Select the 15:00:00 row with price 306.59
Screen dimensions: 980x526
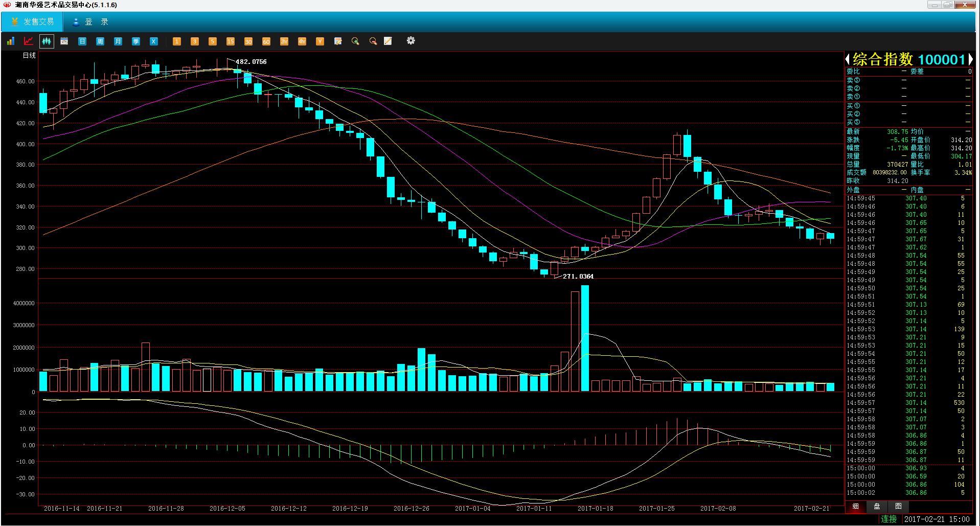(908, 476)
